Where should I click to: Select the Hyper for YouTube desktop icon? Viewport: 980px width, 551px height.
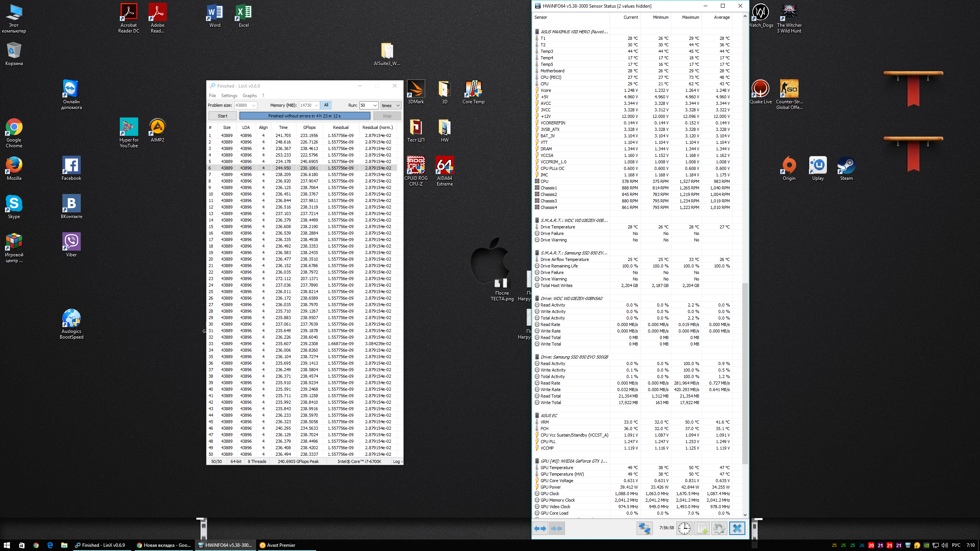tap(129, 133)
